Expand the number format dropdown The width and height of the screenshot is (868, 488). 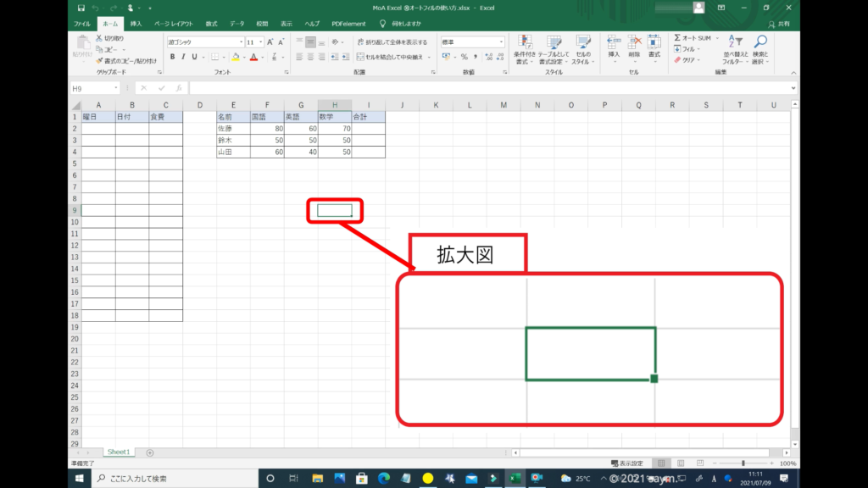[x=501, y=42]
